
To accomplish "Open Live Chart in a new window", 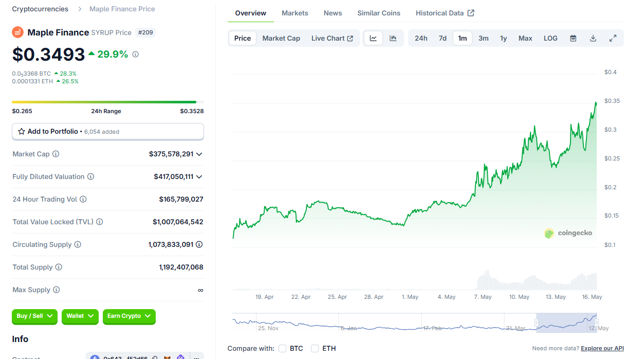I will pyautogui.click(x=332, y=38).
